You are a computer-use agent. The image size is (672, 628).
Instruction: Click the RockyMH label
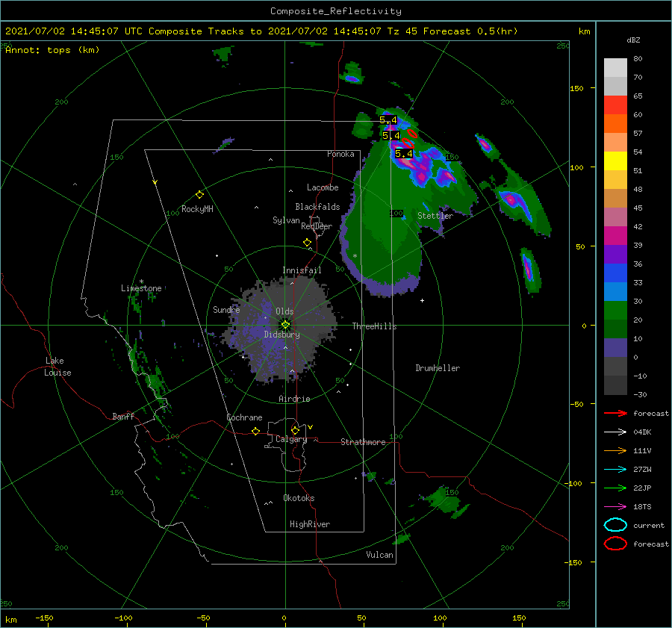point(197,209)
